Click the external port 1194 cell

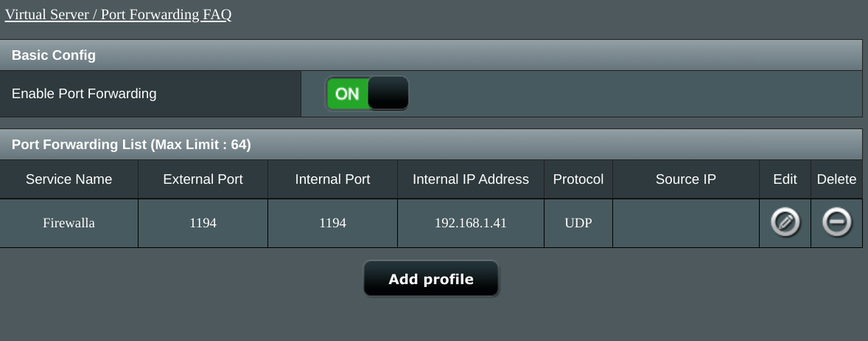(x=203, y=222)
